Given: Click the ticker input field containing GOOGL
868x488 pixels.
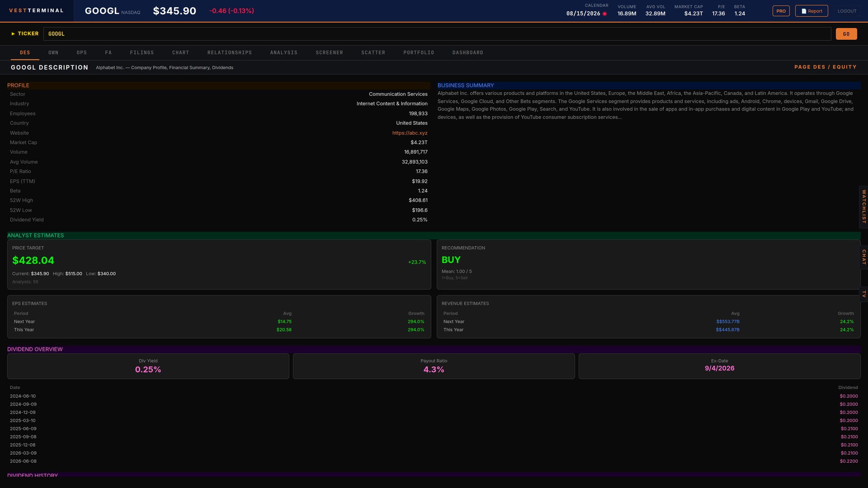Looking at the screenshot, I should coord(437,34).
